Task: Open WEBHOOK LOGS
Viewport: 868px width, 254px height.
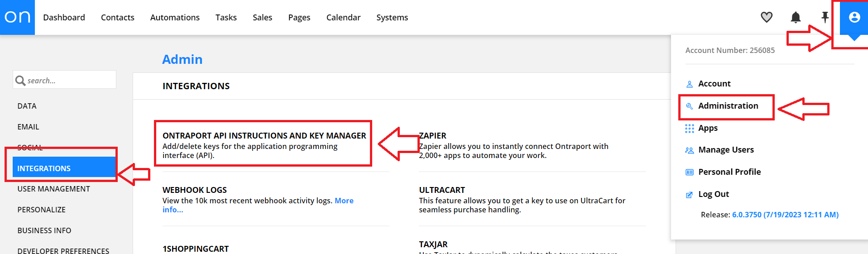Action: (195, 190)
